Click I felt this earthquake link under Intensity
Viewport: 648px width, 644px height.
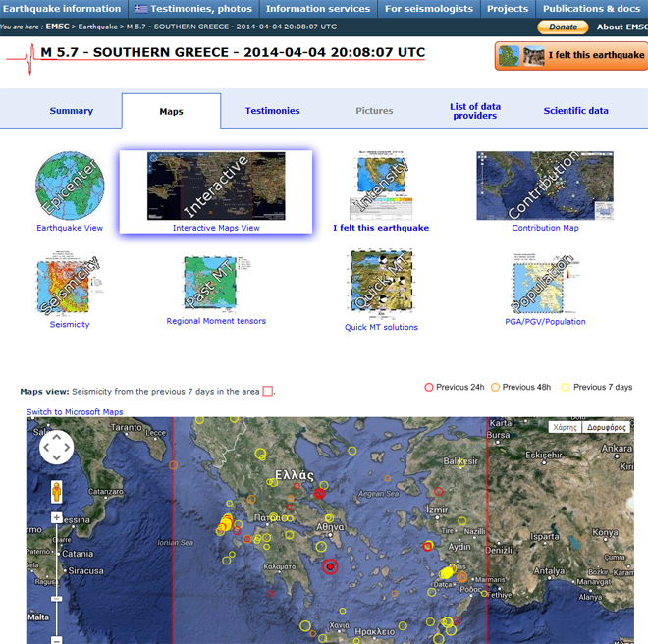381,228
